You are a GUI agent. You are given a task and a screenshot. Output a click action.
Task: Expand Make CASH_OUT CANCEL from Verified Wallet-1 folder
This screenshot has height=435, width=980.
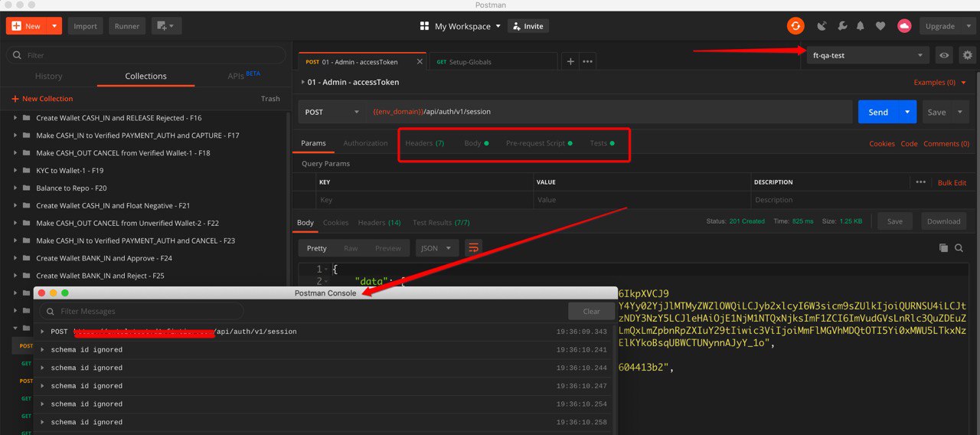click(x=15, y=153)
